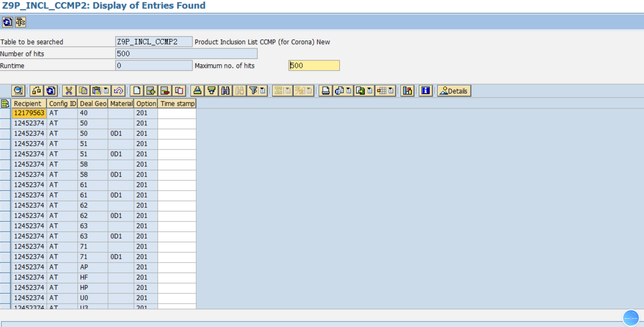
Task: Open the graphic chart display icon
Action: 407,91
